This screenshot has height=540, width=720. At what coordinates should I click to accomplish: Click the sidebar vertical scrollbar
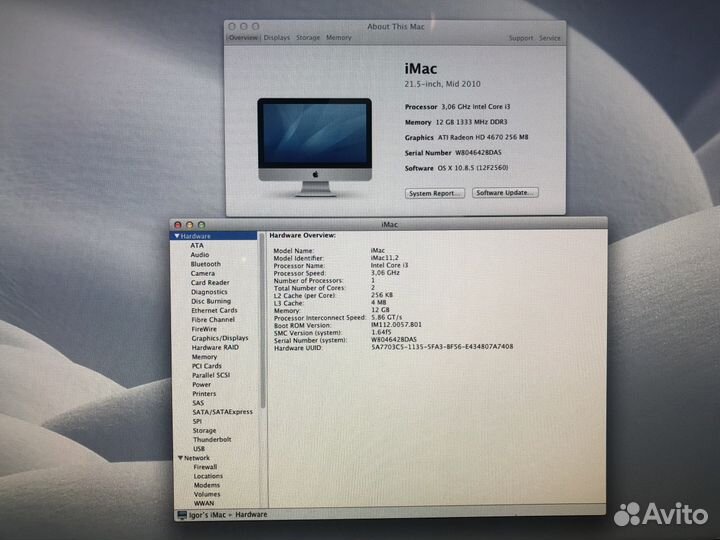point(263,321)
